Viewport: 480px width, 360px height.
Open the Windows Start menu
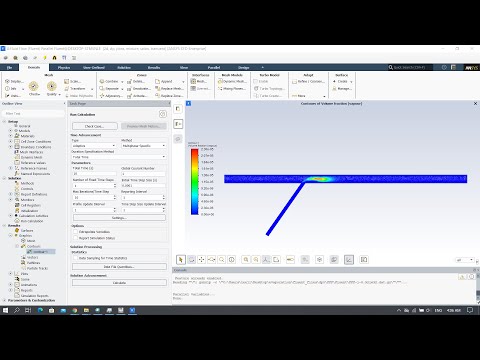(x=5, y=310)
